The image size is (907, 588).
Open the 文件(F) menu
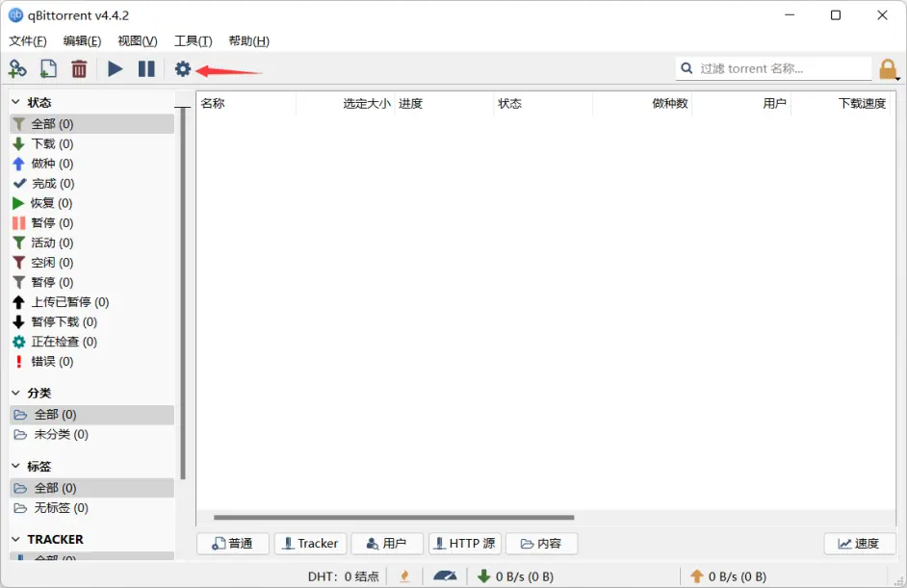pyautogui.click(x=28, y=41)
